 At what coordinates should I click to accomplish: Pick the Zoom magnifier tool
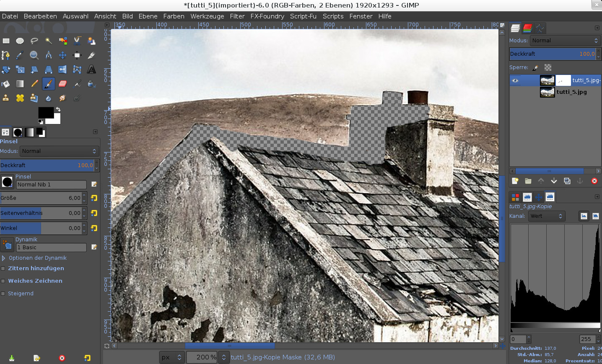[x=34, y=55]
